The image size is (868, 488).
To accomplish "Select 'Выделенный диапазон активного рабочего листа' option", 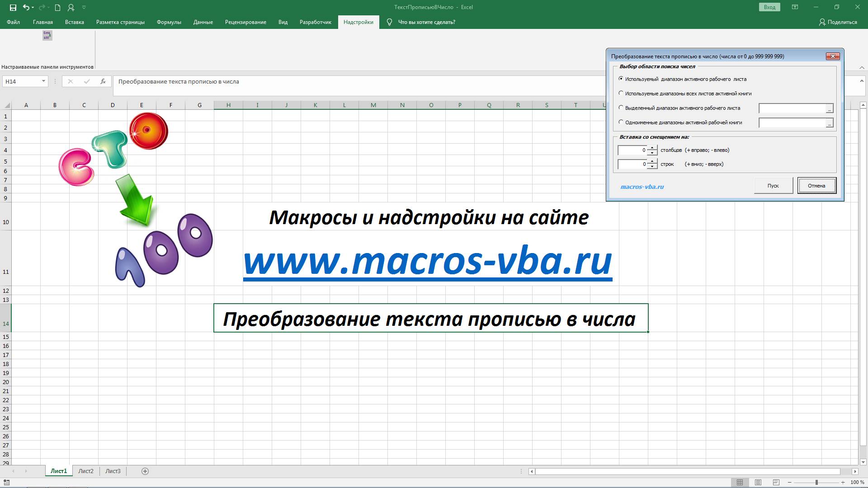I will point(621,108).
